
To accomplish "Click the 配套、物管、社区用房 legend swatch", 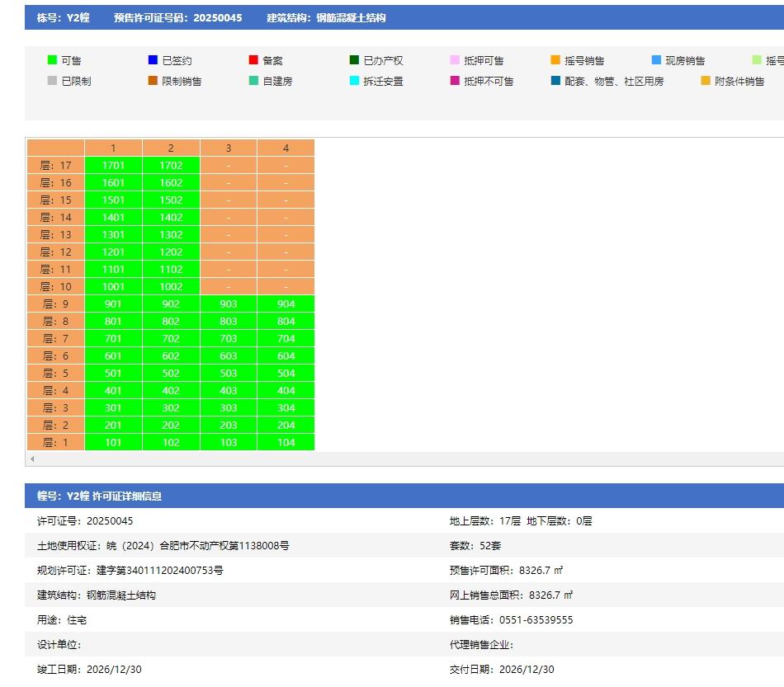I will [x=555, y=81].
